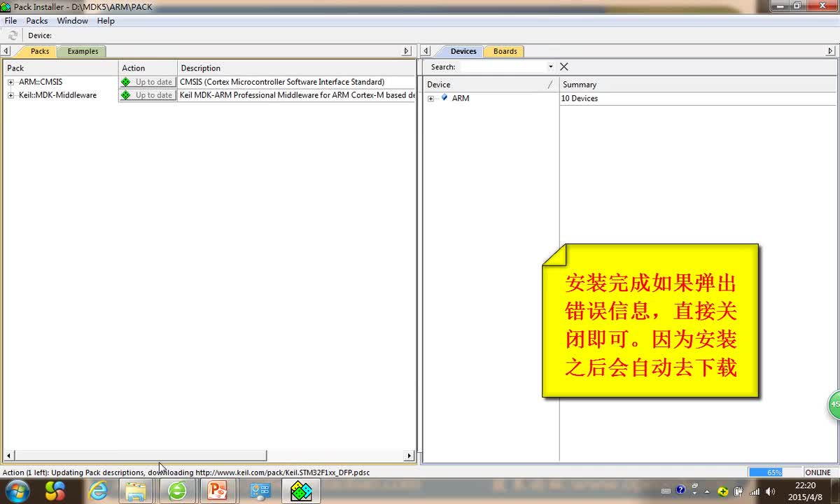Open the Search field dropdown arrow
This screenshot has height=504, width=840.
(551, 67)
